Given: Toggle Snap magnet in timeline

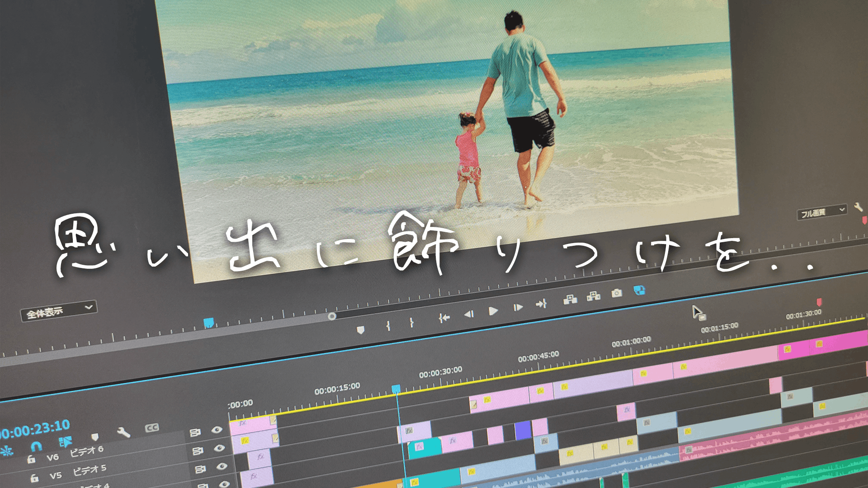Looking at the screenshot, I should 36,446.
